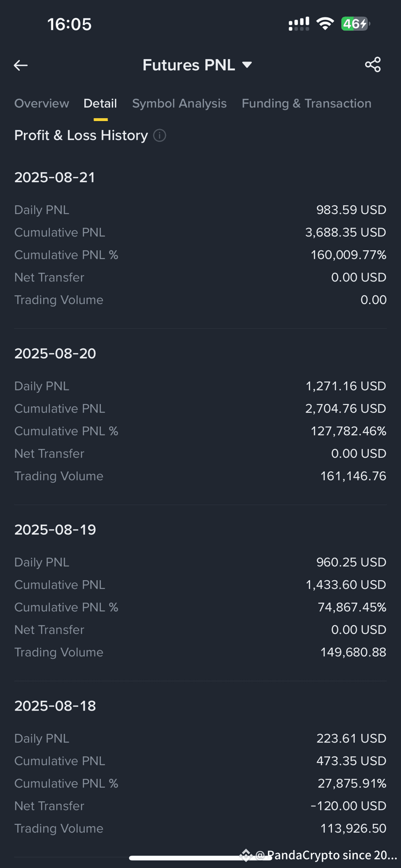Tap the battery indicator icon
Screen dimensions: 401x868
(x=355, y=24)
